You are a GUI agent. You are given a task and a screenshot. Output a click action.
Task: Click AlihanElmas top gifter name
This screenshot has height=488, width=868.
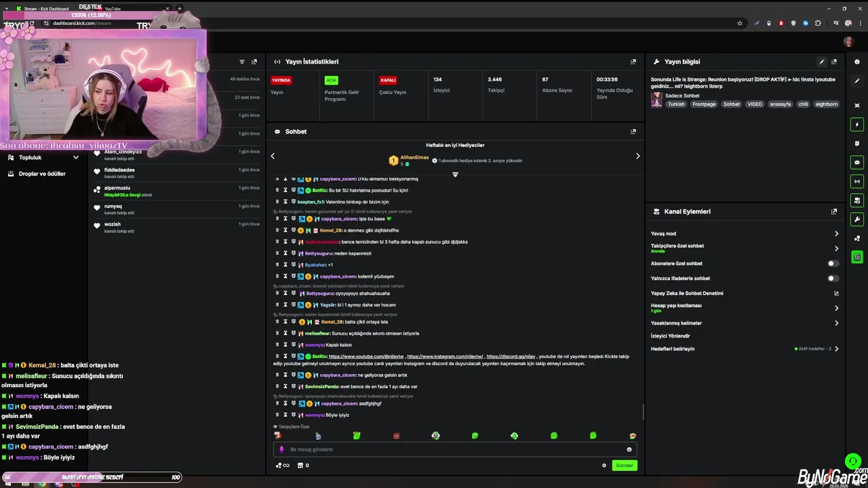[414, 157]
